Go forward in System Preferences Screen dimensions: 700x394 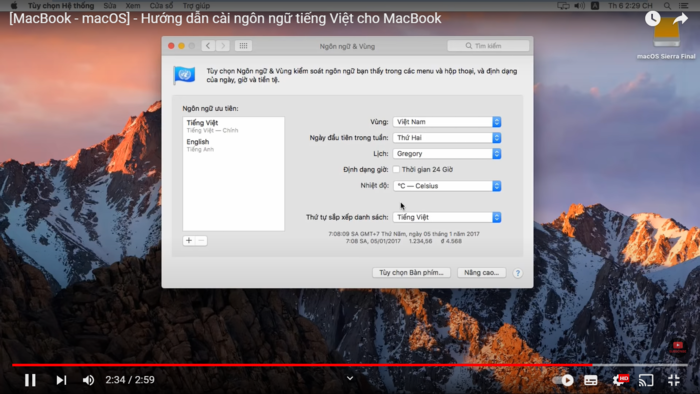pyautogui.click(x=223, y=46)
